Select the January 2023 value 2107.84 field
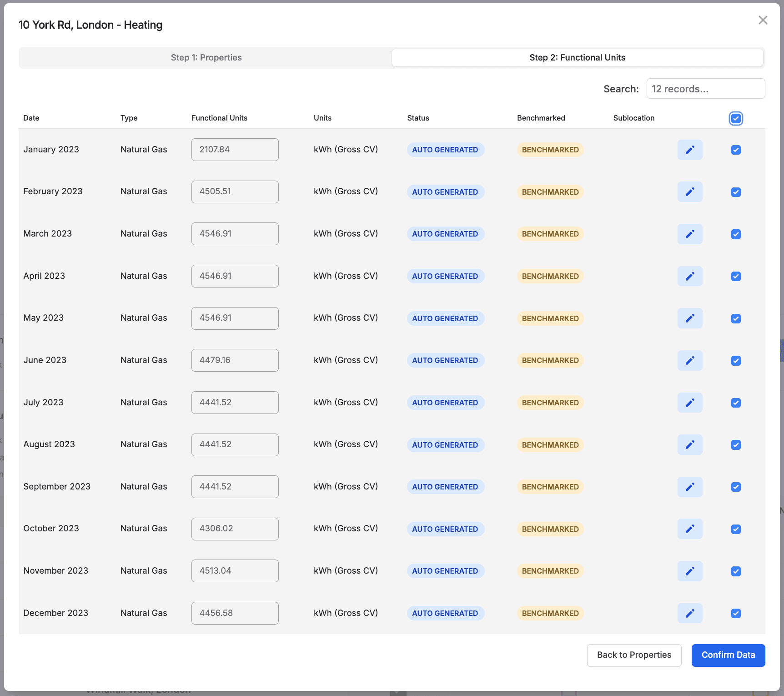 (x=235, y=150)
